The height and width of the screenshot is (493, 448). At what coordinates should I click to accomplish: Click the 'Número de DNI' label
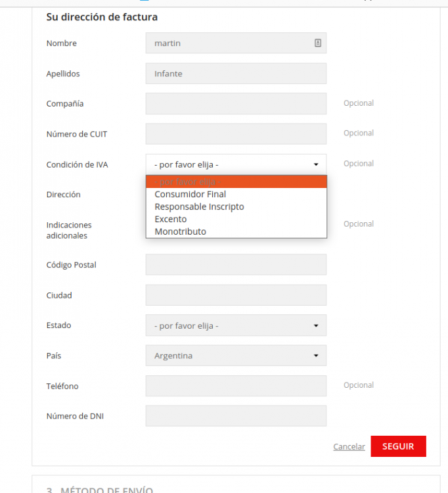tap(75, 416)
